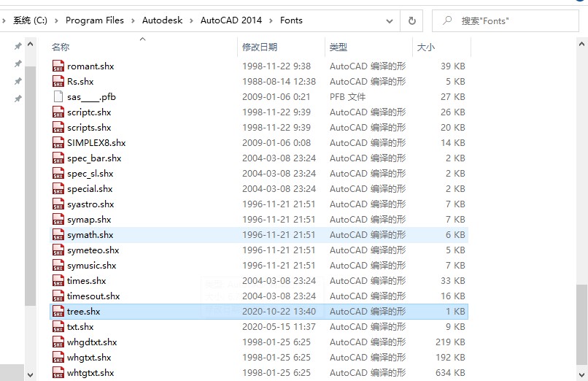This screenshot has width=588, height=381.
Task: Click the refresh icon beside address bar
Action: (412, 20)
